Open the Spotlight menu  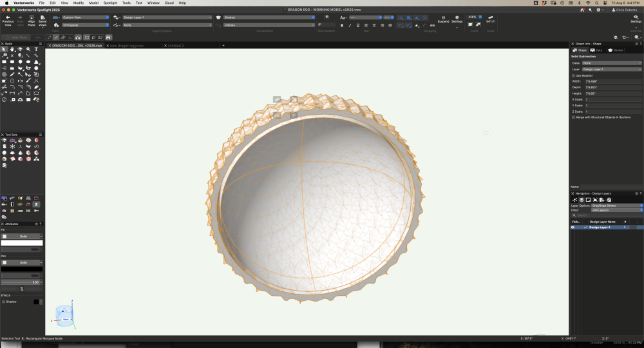110,3
